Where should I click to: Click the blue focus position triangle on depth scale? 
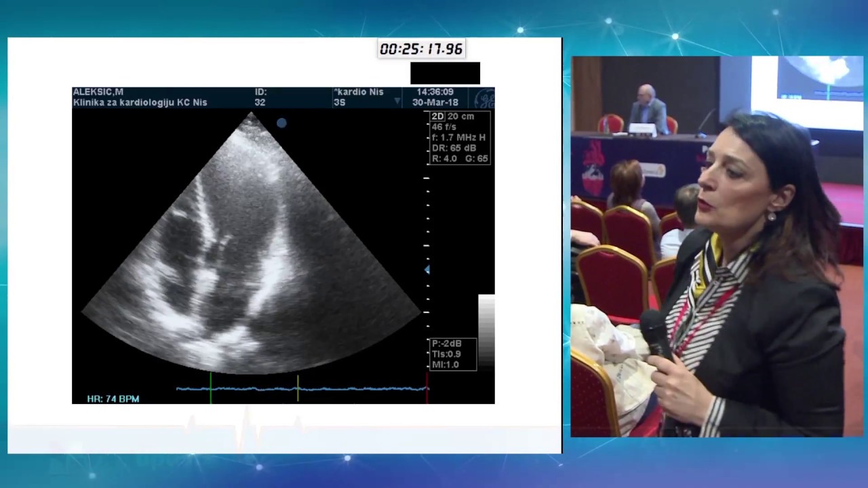[x=427, y=270]
